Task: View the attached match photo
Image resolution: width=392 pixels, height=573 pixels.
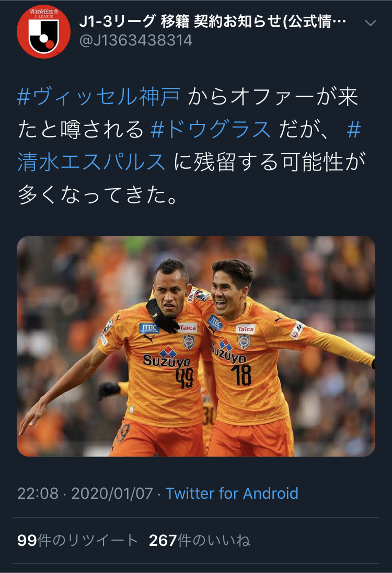Action: 196,347
